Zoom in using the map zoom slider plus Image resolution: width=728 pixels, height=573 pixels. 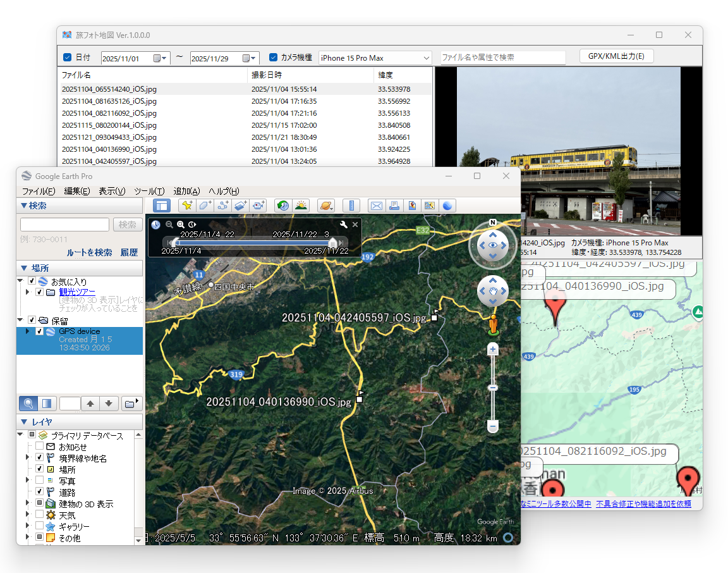click(493, 348)
